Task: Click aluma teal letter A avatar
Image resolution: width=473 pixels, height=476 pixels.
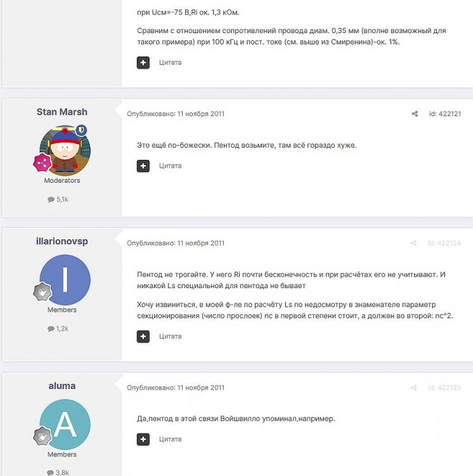Action: (65, 425)
